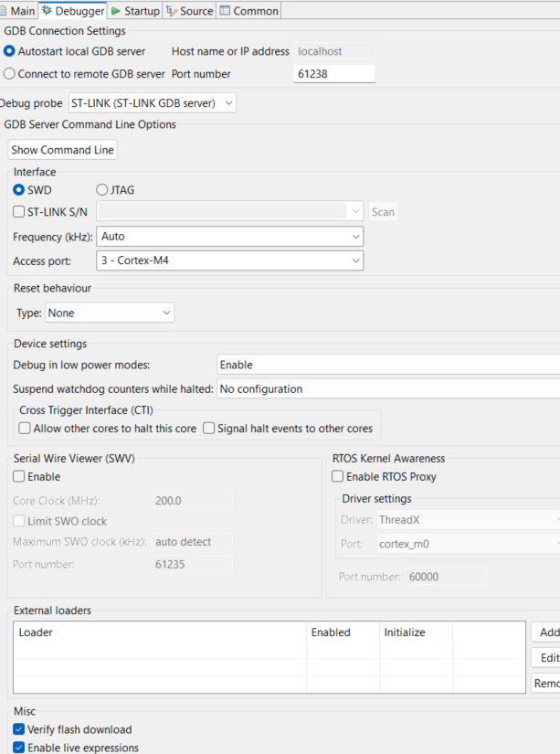Click the Show Command Line button

coord(63,150)
